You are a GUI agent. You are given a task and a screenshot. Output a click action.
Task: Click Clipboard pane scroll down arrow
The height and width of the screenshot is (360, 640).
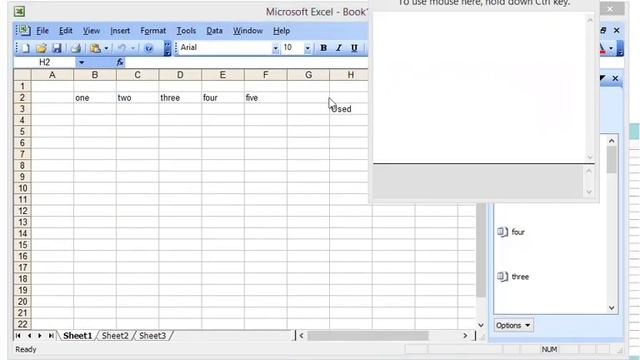pos(611,308)
